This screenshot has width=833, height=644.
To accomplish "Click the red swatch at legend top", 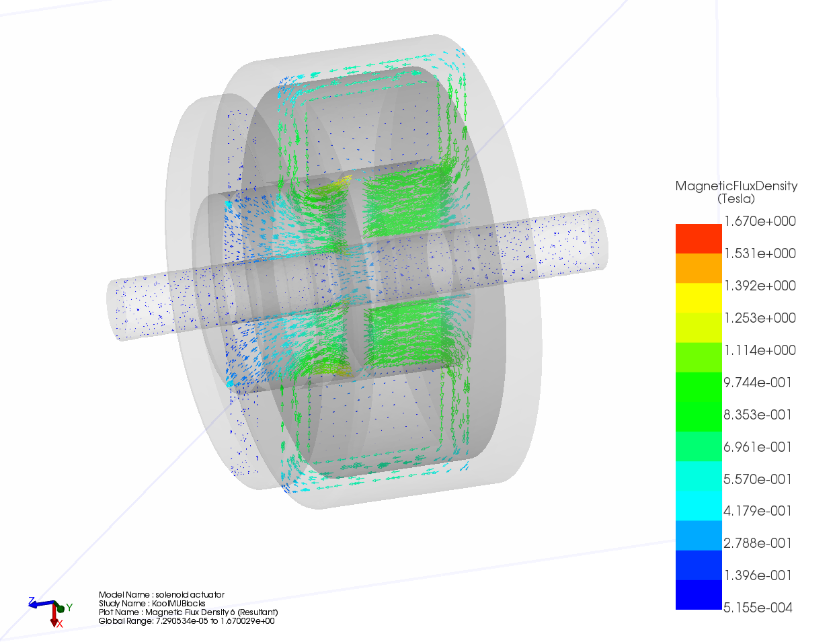I will [x=698, y=239].
